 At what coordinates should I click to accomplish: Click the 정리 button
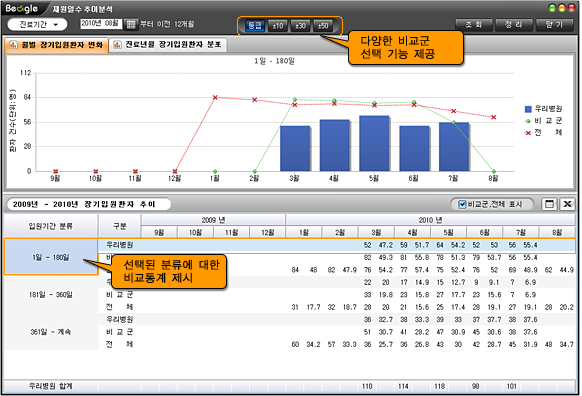[x=514, y=25]
